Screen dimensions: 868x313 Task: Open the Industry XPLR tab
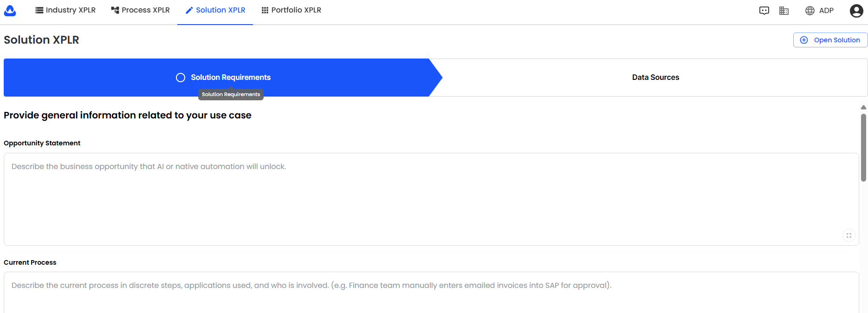(x=65, y=10)
